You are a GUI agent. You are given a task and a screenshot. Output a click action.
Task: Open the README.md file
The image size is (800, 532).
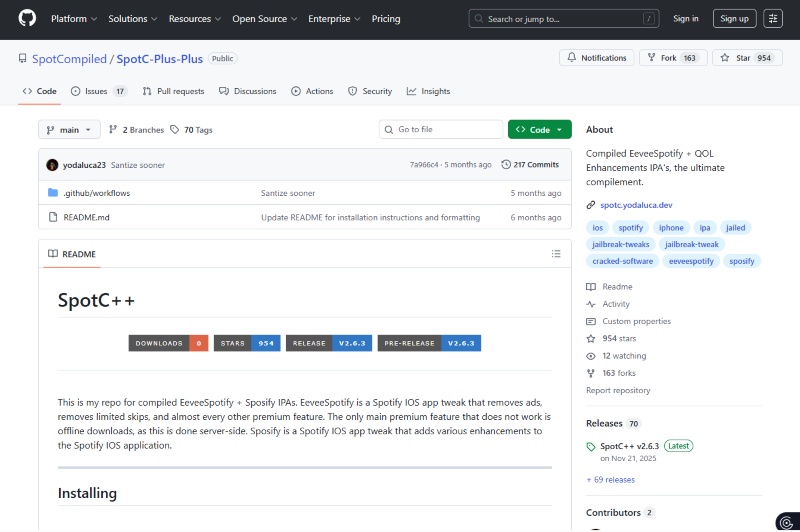pos(86,217)
